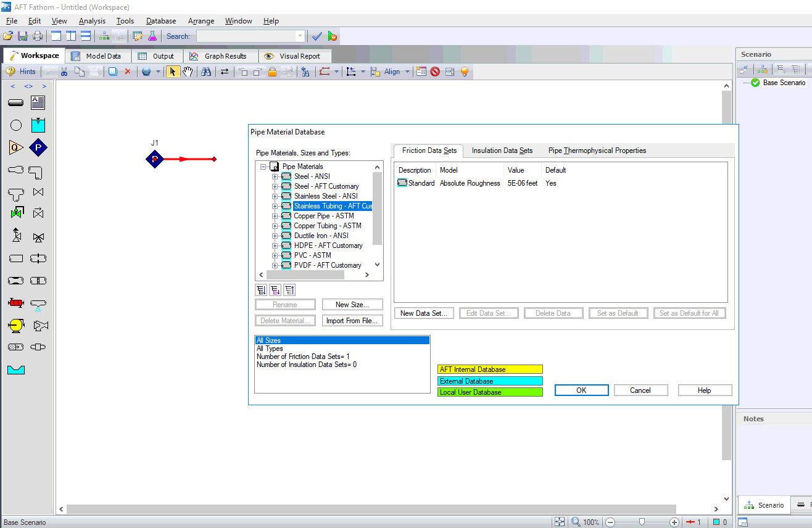Viewport: 812px width, 528px height.
Task: Click Cancel in Pipe Material Database dialog
Action: (640, 390)
